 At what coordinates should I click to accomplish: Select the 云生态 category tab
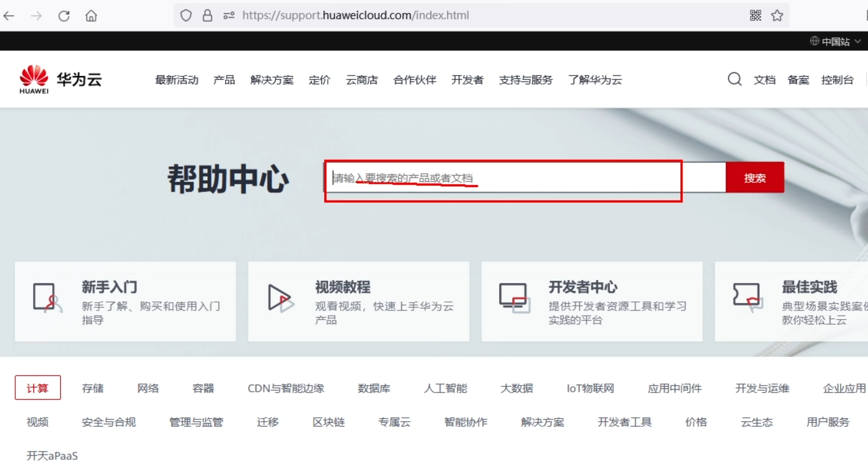tap(757, 422)
